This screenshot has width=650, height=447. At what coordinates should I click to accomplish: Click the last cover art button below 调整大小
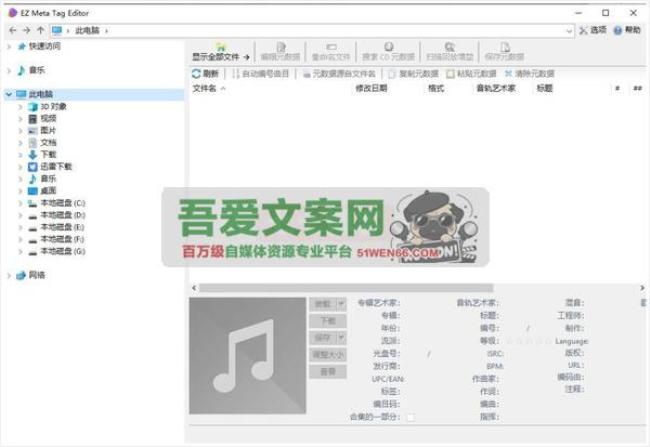pyautogui.click(x=327, y=372)
